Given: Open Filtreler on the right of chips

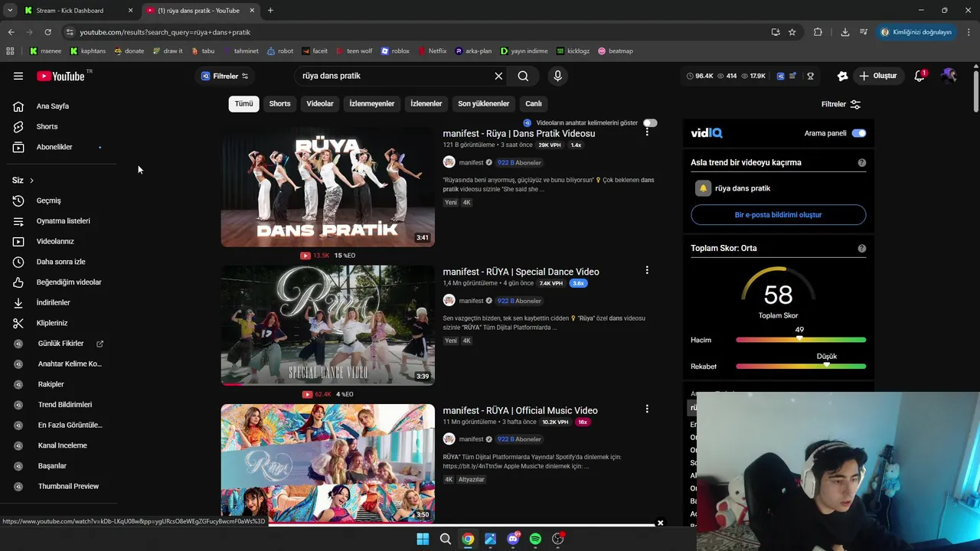Looking at the screenshot, I should point(841,104).
